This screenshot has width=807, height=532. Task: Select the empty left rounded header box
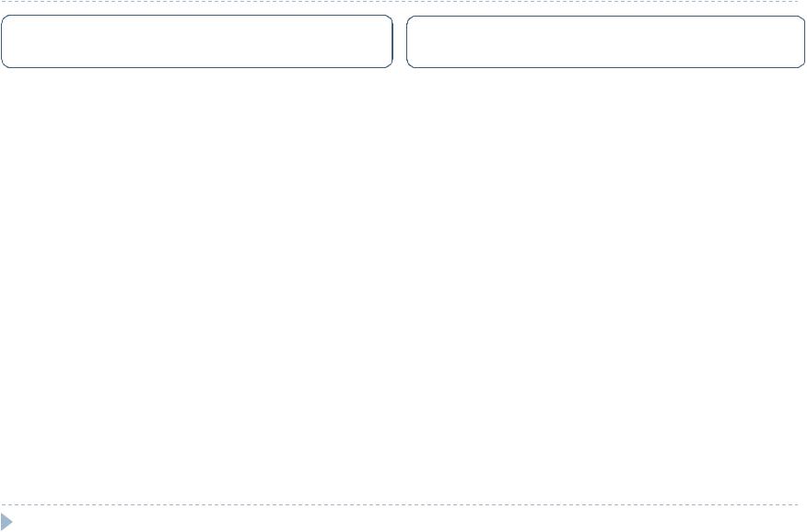(197, 41)
